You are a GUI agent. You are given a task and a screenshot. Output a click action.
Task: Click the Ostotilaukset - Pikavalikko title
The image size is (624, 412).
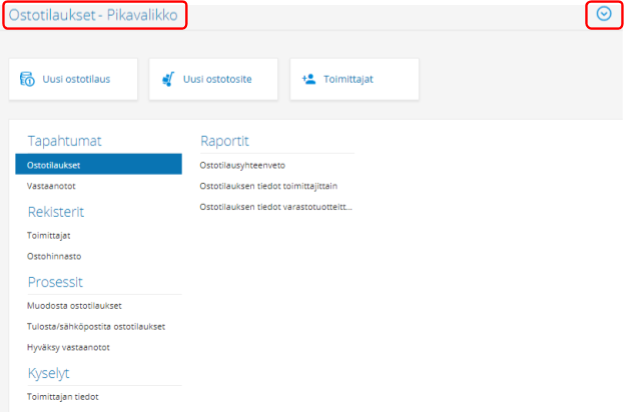click(x=93, y=15)
